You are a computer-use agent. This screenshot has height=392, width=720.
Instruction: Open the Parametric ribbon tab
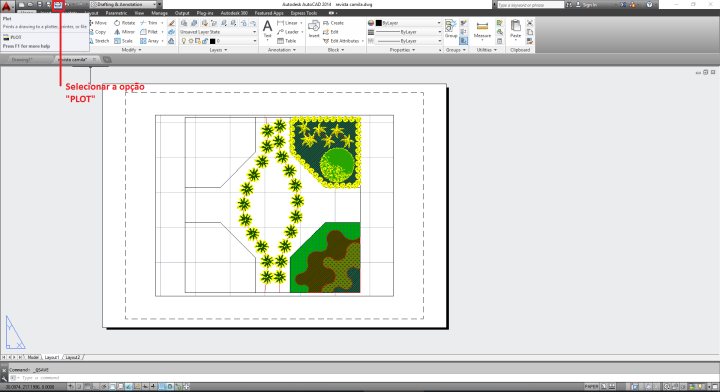tap(116, 13)
